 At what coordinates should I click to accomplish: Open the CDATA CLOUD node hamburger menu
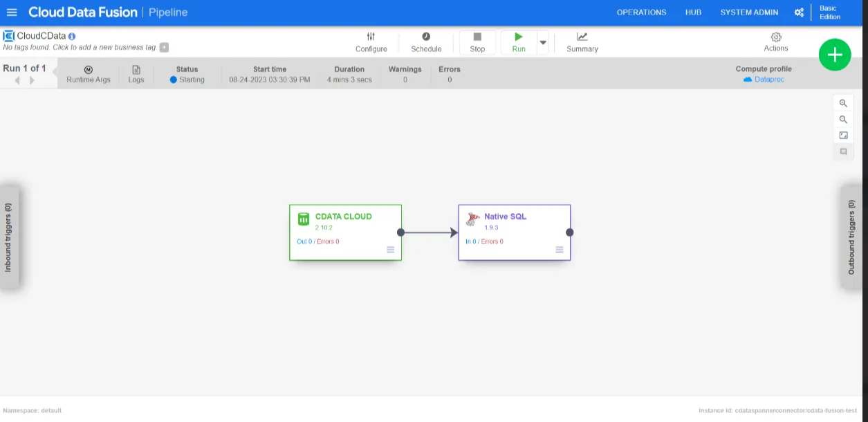click(391, 250)
